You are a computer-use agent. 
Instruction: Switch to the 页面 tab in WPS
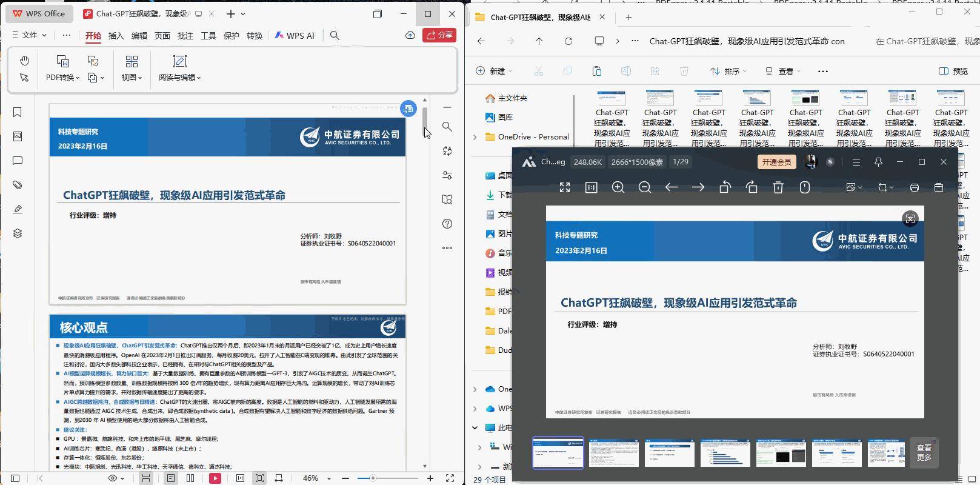162,36
